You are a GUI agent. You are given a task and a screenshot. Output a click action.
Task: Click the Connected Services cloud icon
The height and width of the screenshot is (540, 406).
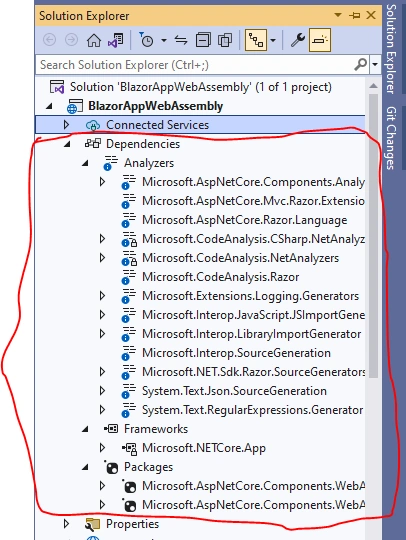(93, 125)
